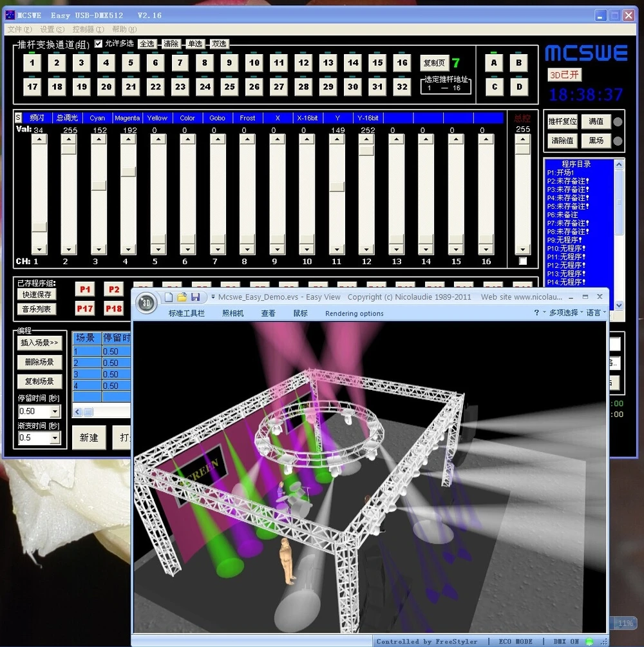Viewport: 644px width, 647px height.
Task: Click the 单选 button
Action: pos(195,44)
